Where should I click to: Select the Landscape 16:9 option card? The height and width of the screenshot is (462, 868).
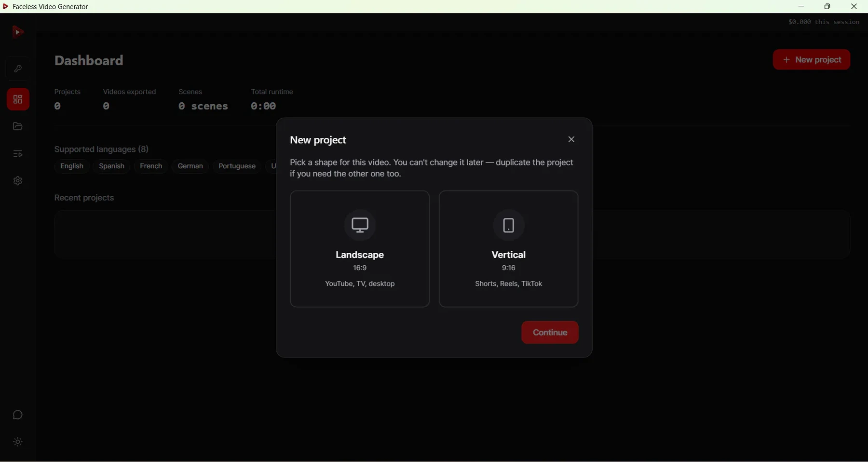pyautogui.click(x=360, y=249)
